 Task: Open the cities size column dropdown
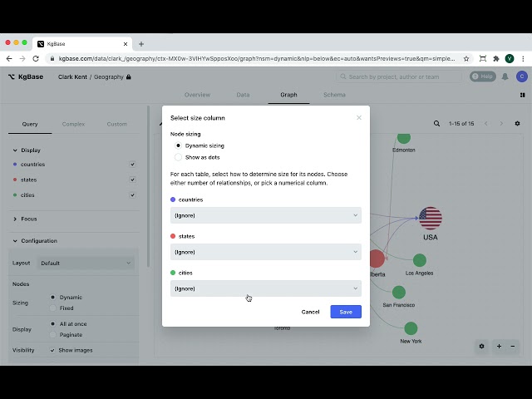(266, 288)
